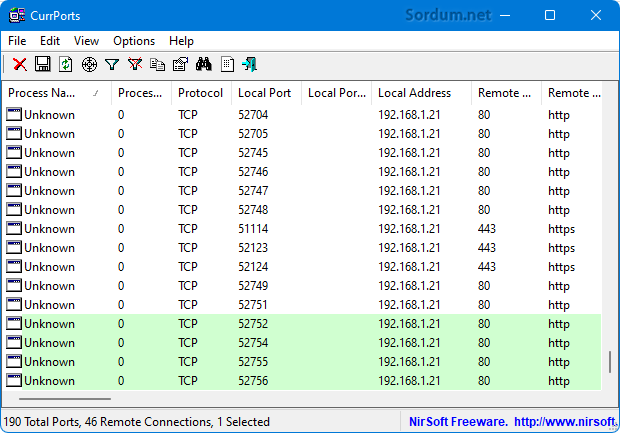Image resolution: width=620 pixels, height=433 pixels.
Task: Click the green funnel filter icon
Action: point(112,64)
